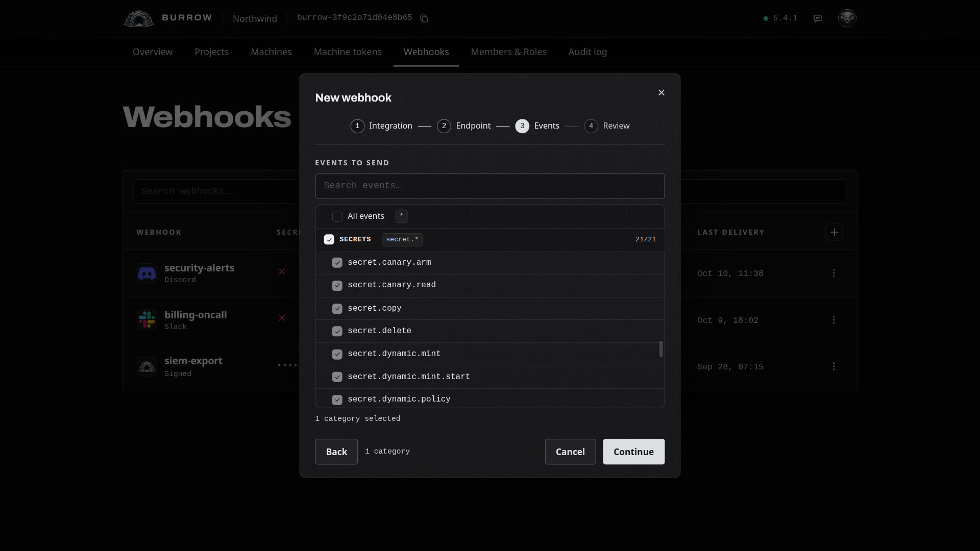
Task: Click Continue to proceed
Action: click(x=633, y=452)
